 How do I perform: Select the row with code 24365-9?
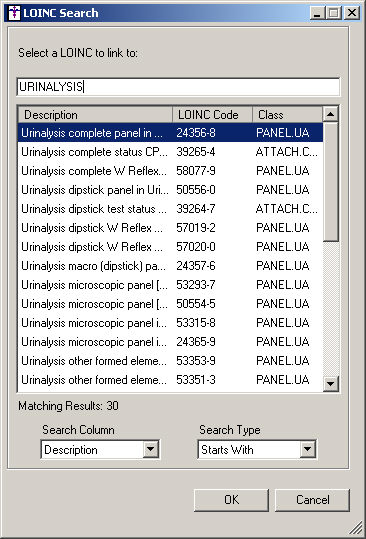tap(170, 342)
